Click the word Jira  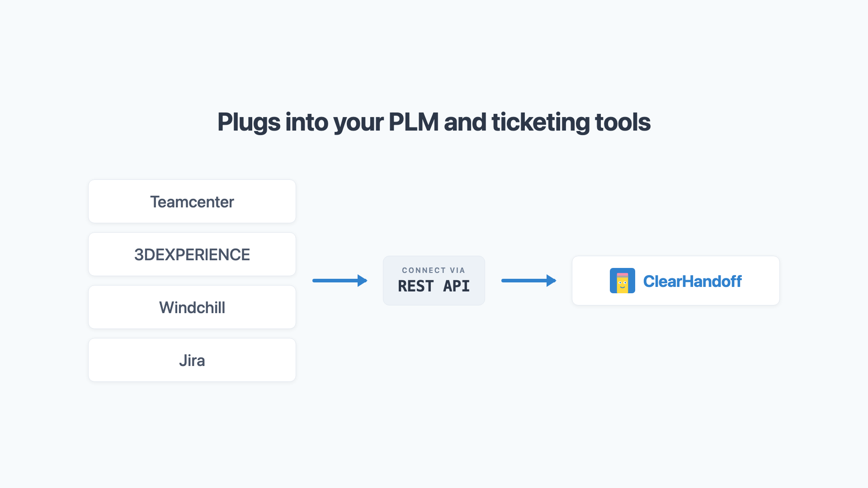coord(192,361)
